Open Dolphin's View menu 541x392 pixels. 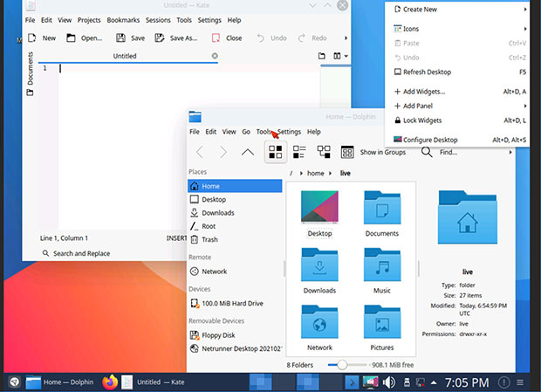[x=229, y=132]
